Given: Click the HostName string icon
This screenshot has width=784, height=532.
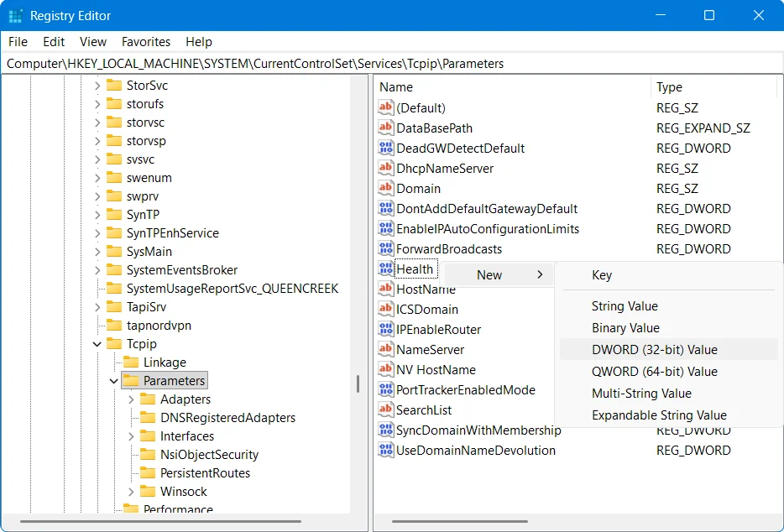Looking at the screenshot, I should click(x=385, y=289).
